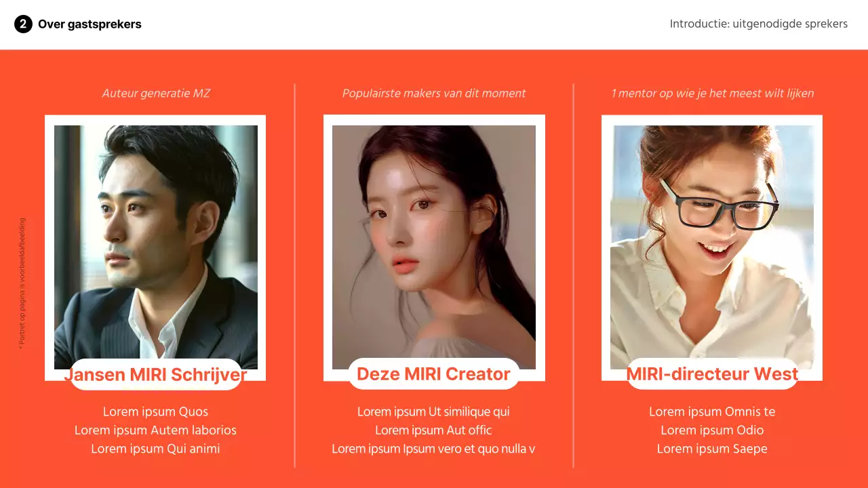The width and height of the screenshot is (868, 488).
Task: Select the 'Lorem ipsum Omnis te' line
Action: point(712,412)
